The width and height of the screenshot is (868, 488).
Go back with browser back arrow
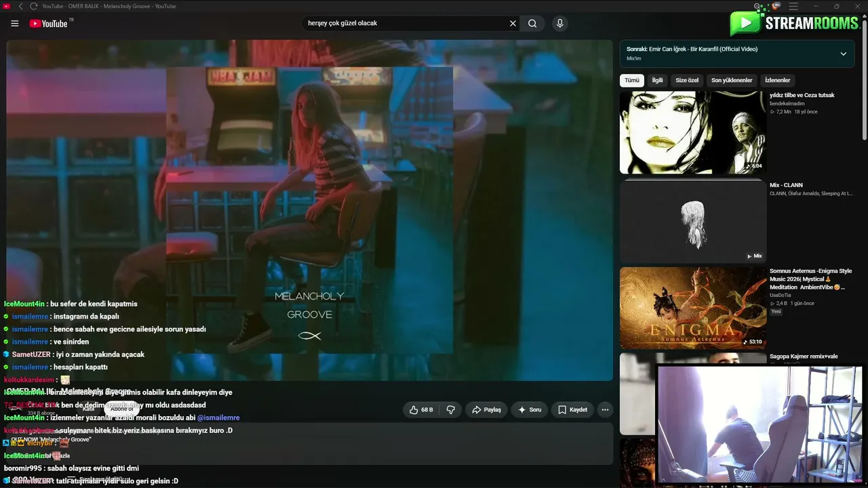coord(21,6)
